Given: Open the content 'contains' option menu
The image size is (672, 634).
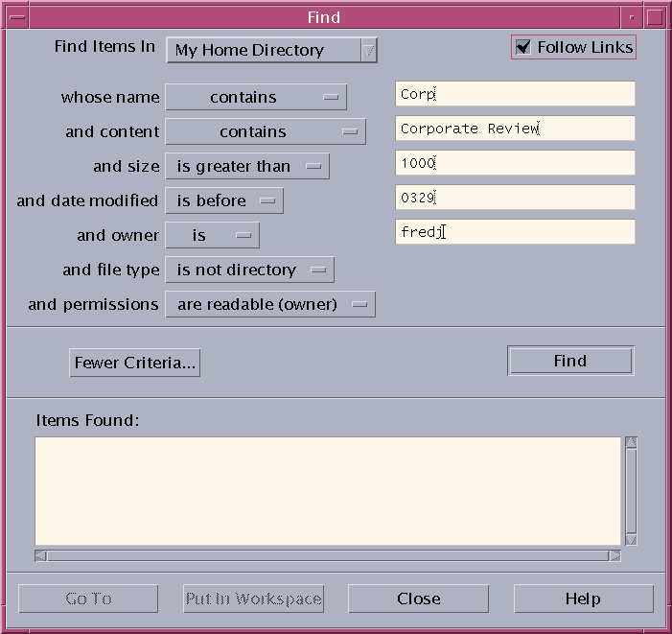Looking at the screenshot, I should click(265, 131).
